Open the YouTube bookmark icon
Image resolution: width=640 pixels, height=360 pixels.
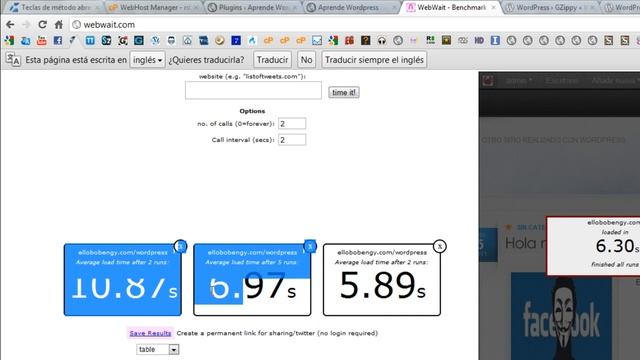coord(42,40)
